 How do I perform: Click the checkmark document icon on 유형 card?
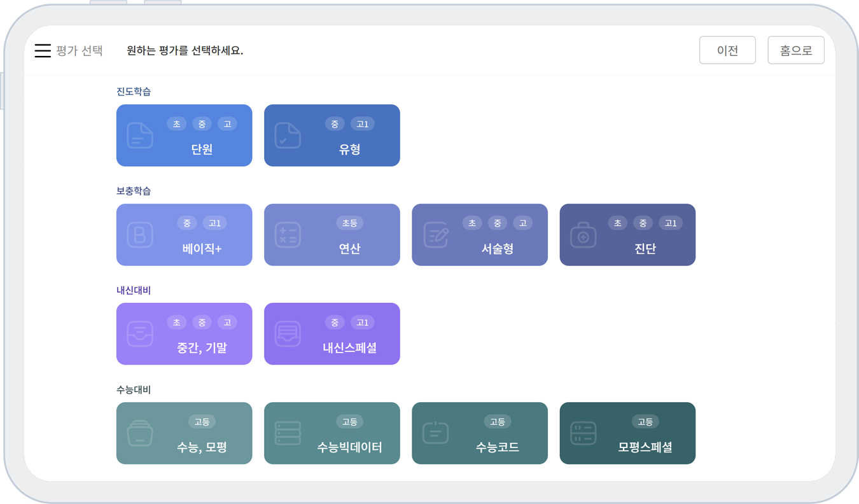point(288,136)
